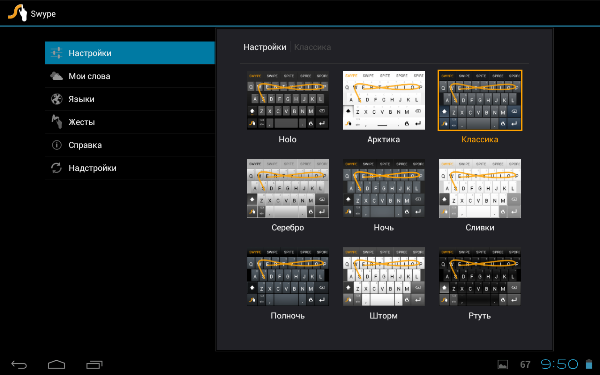Open Жесты section
Viewport: 600px width, 375px height.
click(130, 122)
